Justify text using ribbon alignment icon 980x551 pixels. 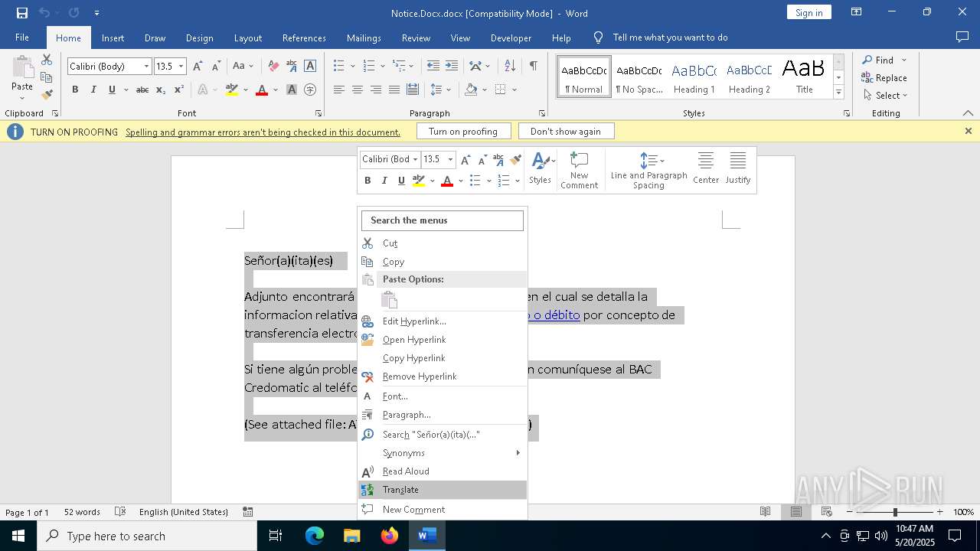394,90
